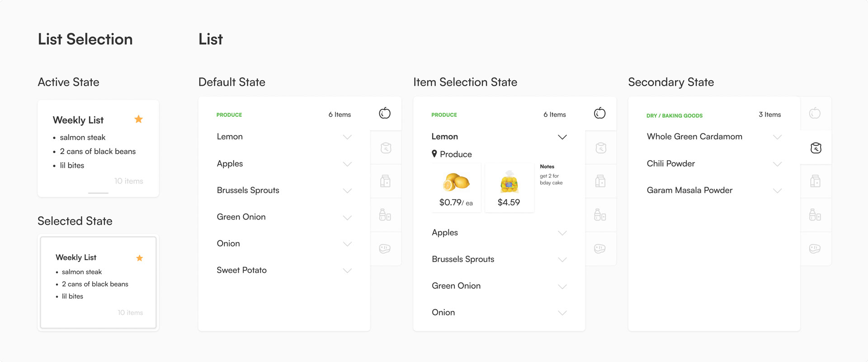Select the $0.79 lemon product thumbnail
Screen dimensions: 868x362
(x=456, y=187)
